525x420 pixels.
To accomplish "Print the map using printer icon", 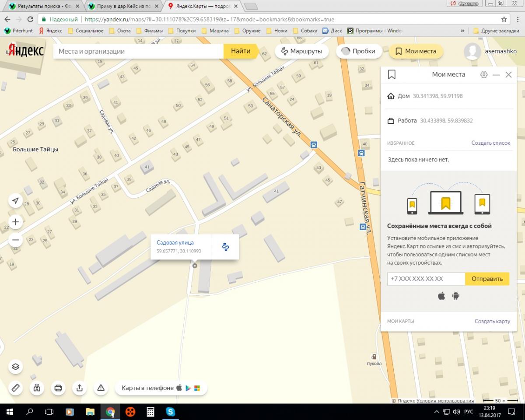I will (x=58, y=388).
